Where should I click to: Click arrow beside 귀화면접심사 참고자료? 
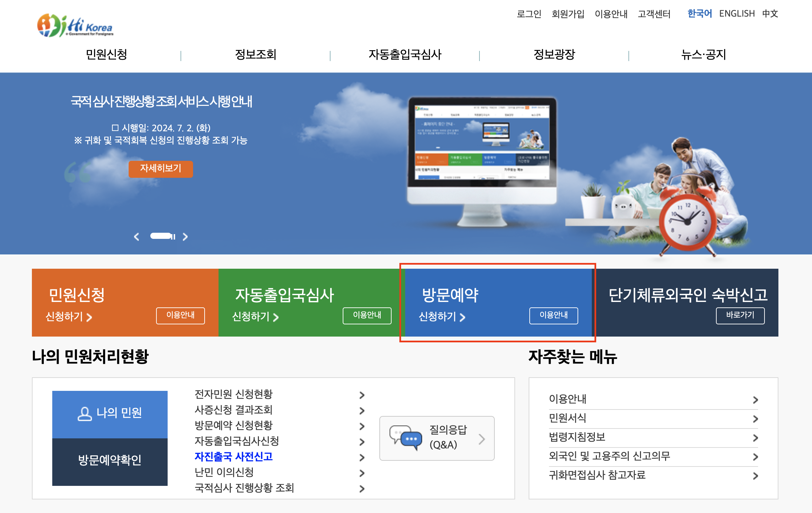pyautogui.click(x=755, y=476)
